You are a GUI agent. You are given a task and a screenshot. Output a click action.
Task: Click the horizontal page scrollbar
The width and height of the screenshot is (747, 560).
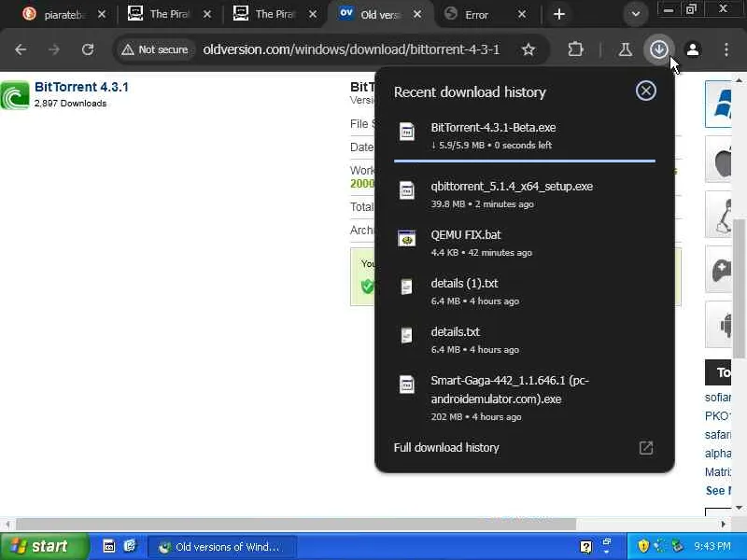click(x=296, y=525)
